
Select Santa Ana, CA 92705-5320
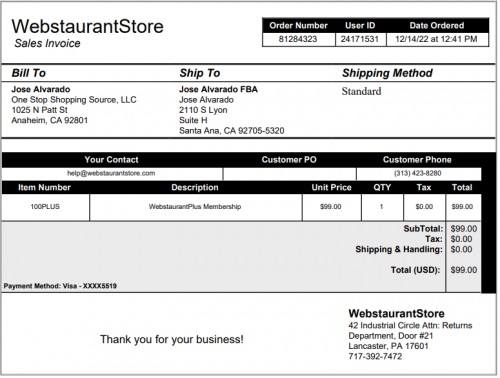(232, 131)
